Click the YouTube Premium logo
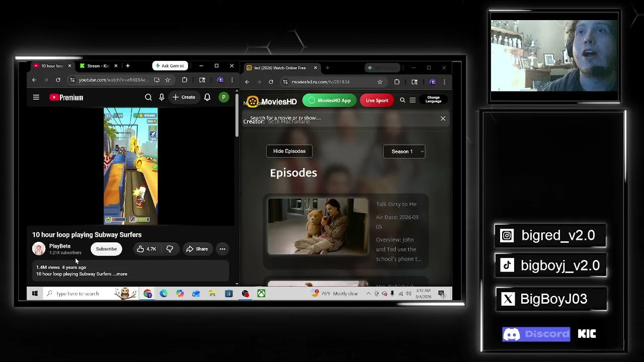 [x=66, y=98]
